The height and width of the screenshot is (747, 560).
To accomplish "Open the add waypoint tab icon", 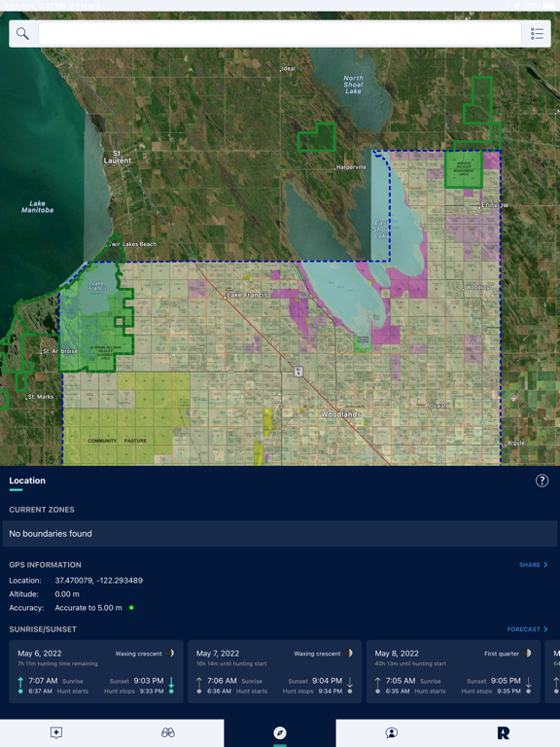I will pyautogui.click(x=56, y=732).
